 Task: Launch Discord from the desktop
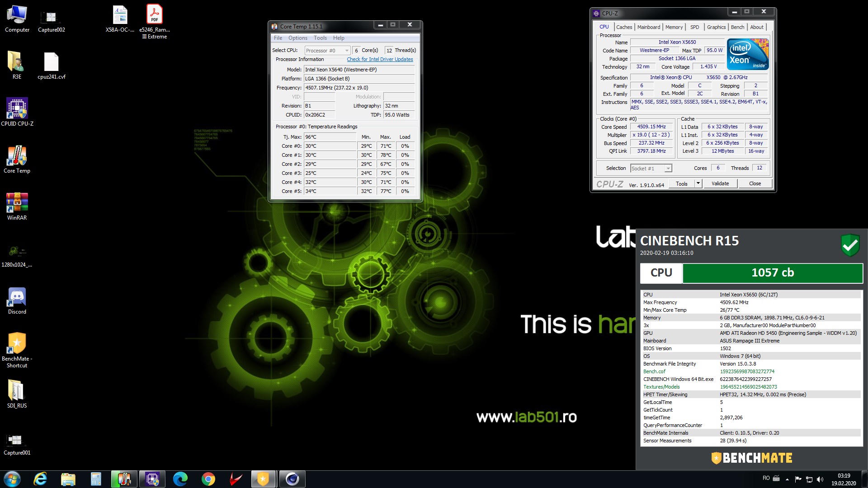click(17, 300)
